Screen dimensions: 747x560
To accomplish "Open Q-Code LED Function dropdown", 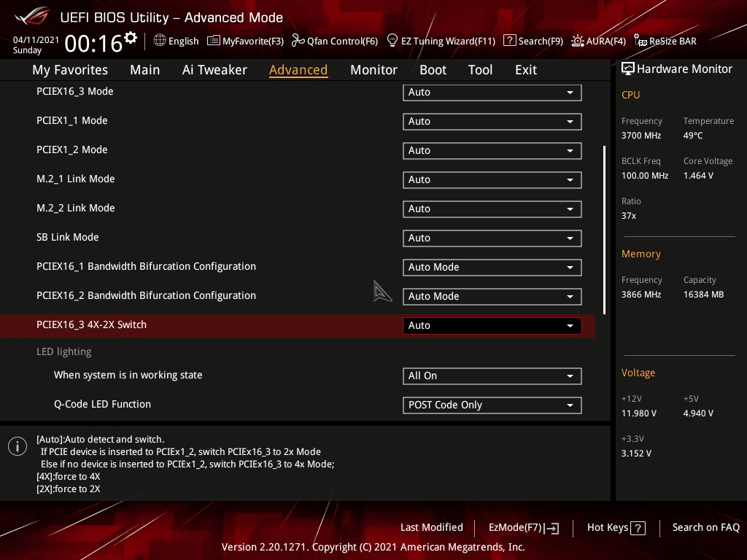I will (492, 405).
